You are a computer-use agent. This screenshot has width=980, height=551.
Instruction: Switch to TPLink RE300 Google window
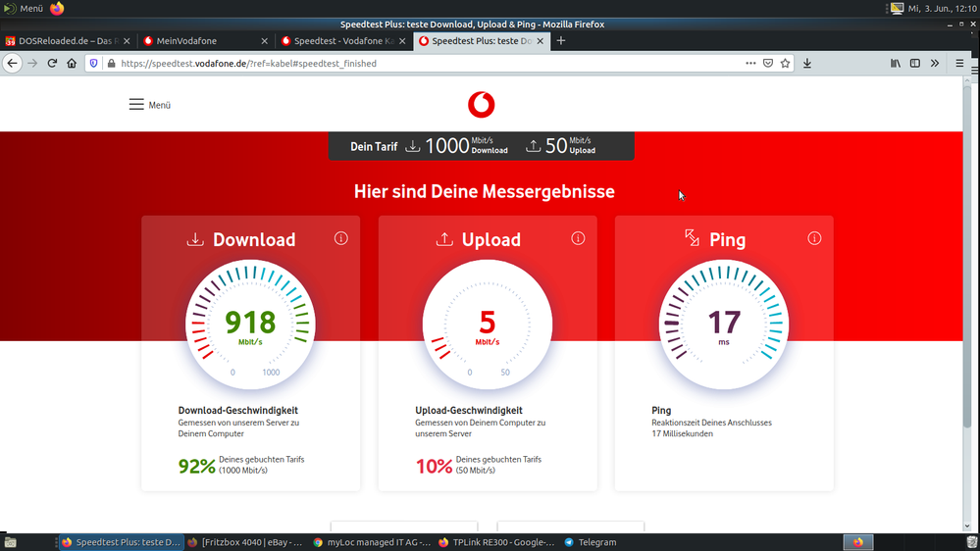tap(497, 542)
